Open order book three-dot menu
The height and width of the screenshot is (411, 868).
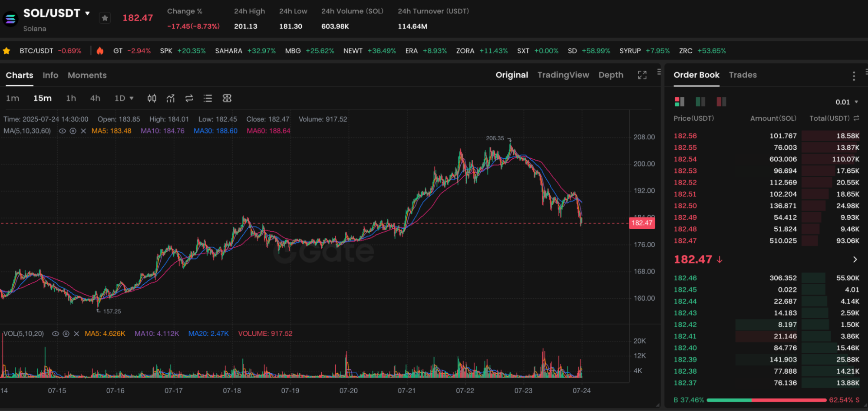coord(854,76)
